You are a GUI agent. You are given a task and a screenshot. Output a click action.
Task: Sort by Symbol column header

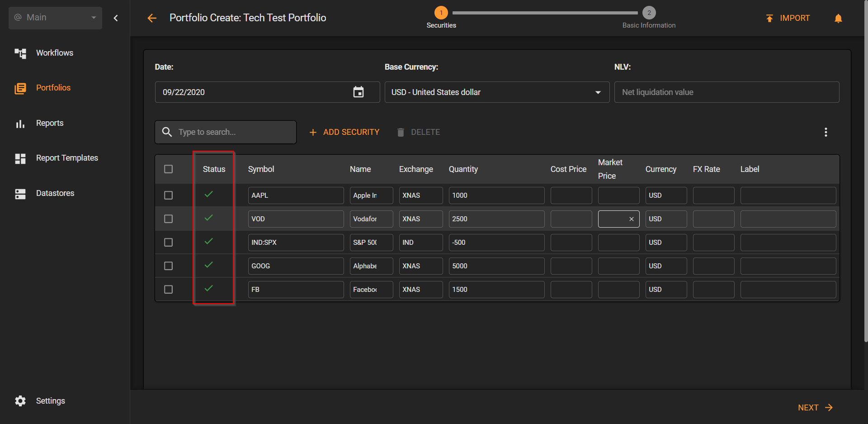click(x=261, y=169)
